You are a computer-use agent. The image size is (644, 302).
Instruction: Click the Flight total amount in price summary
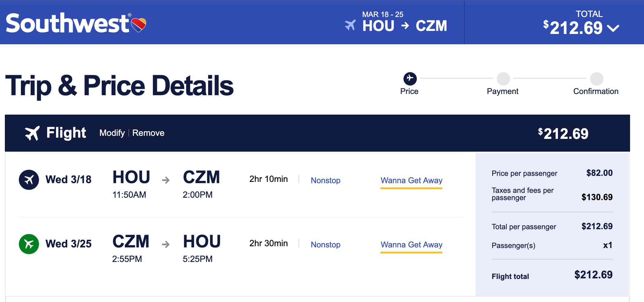click(x=593, y=275)
